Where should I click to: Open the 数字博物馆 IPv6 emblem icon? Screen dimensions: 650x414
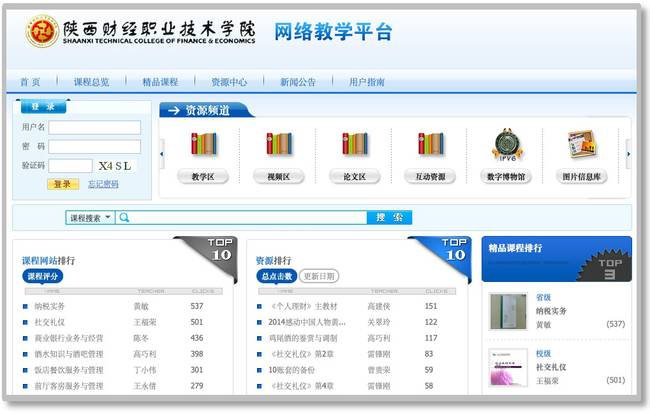507,145
